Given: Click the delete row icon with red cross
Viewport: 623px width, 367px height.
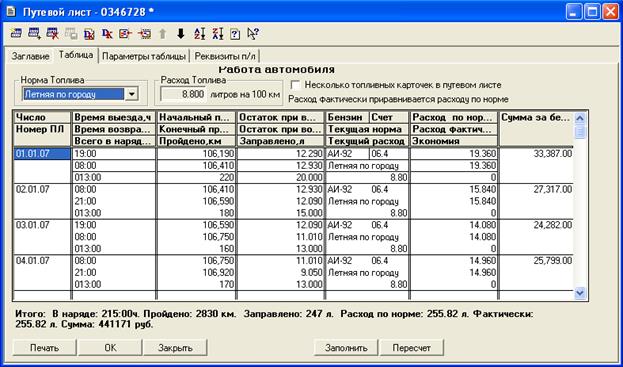Looking at the screenshot, I should pyautogui.click(x=52, y=34).
